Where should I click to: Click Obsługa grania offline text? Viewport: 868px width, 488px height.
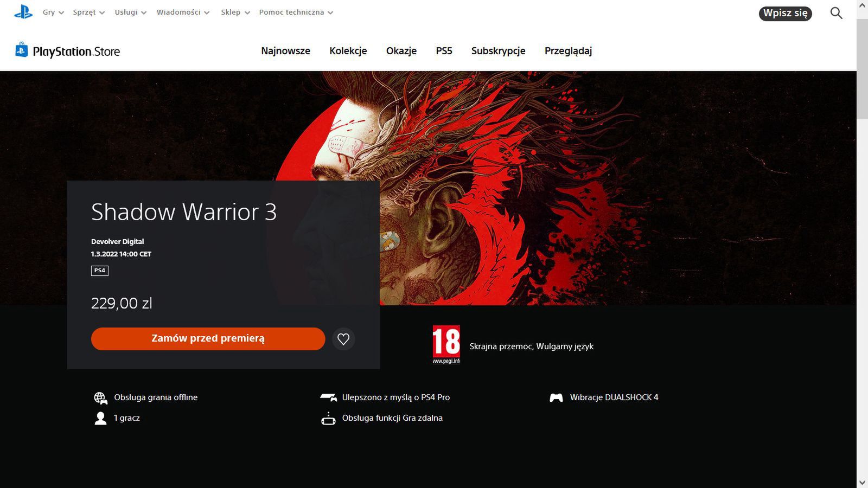coord(156,397)
